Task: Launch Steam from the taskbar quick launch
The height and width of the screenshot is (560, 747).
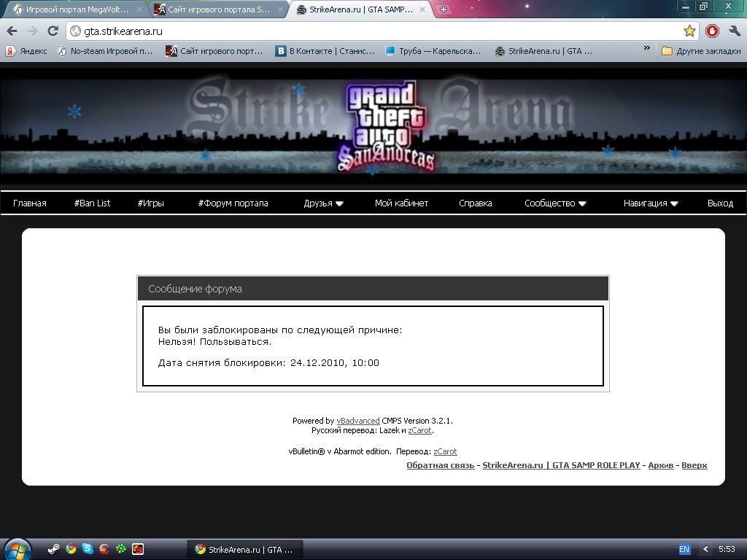Action: tap(54, 549)
